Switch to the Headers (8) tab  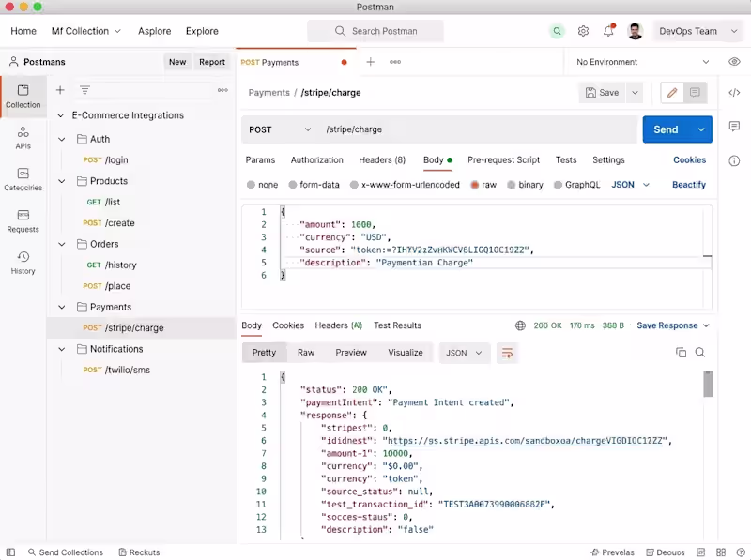coord(382,159)
